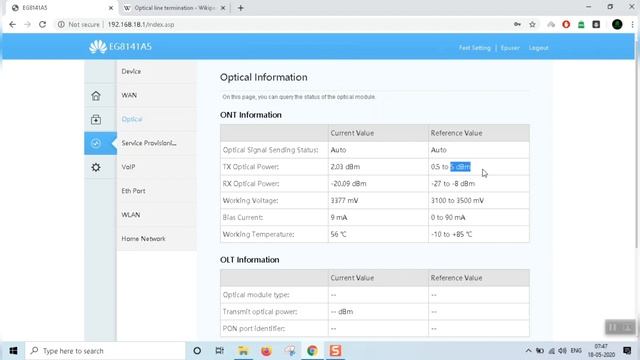Viewport: 640px width, 360px height.
Task: Click the Bias Current value 9 mA
Action: coord(339,218)
